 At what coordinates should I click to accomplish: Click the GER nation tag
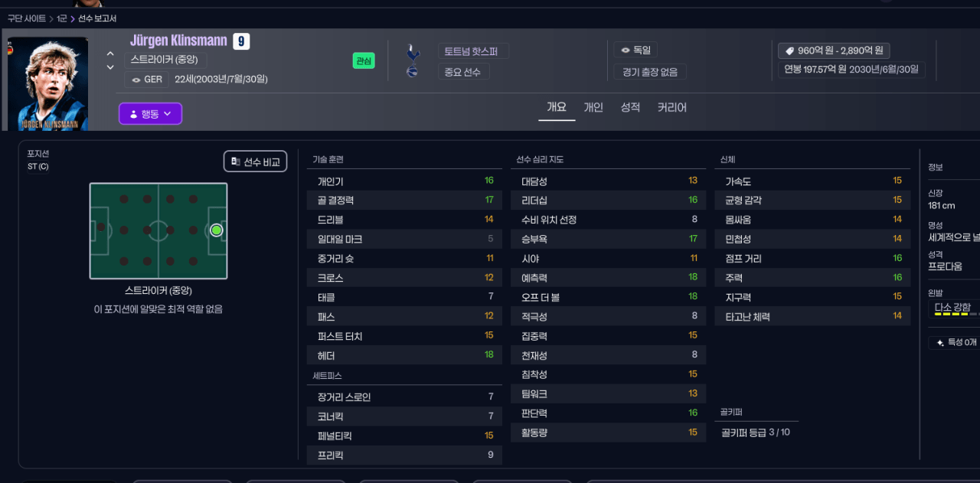click(146, 80)
